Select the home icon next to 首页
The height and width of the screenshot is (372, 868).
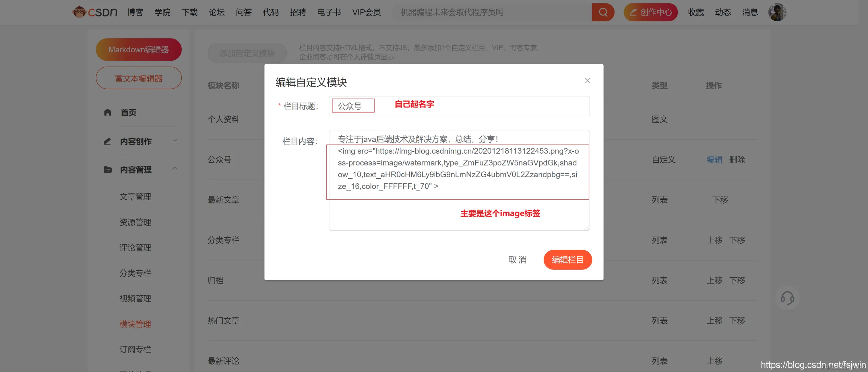point(107,112)
